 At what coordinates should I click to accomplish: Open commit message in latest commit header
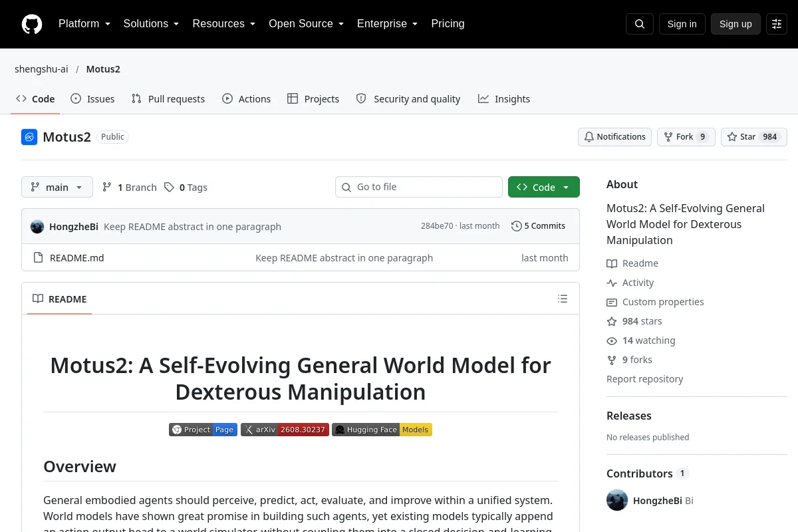(192, 227)
